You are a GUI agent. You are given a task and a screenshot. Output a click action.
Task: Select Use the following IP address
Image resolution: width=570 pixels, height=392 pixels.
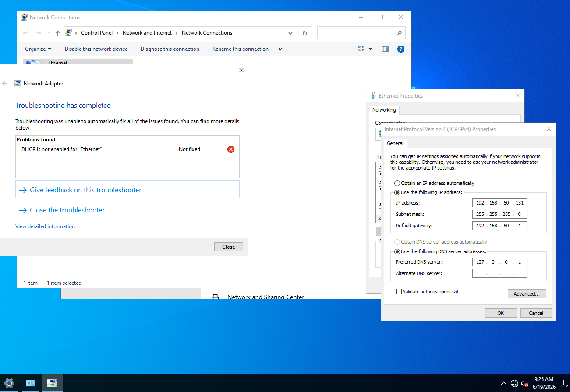tap(397, 192)
